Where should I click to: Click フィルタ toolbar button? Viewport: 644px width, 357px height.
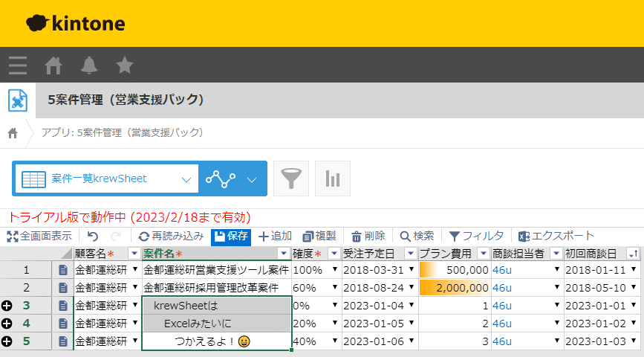pos(476,236)
